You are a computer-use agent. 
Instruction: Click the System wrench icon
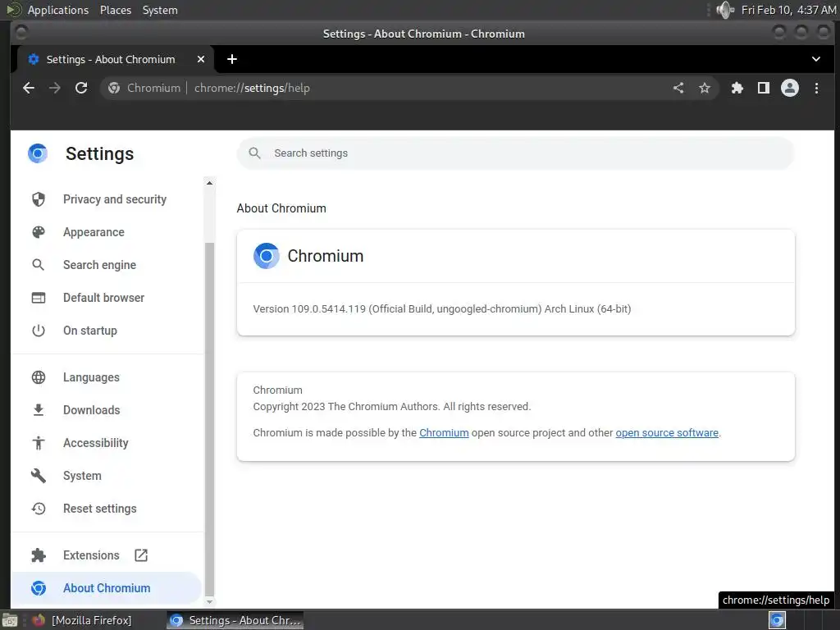[39, 476]
